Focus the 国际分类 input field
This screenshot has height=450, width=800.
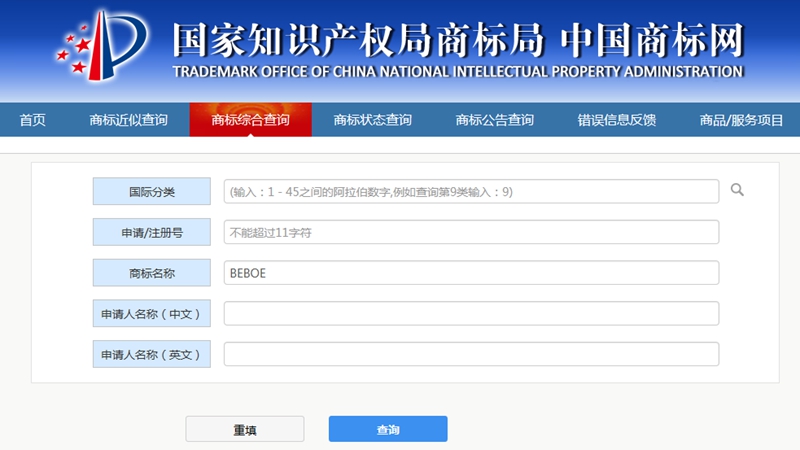[471, 191]
